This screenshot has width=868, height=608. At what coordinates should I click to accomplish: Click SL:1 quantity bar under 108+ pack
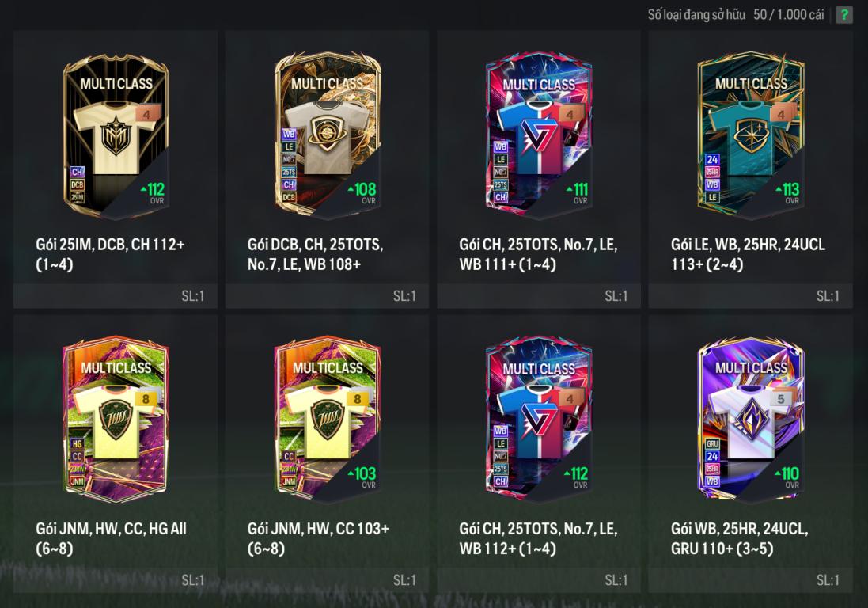(x=327, y=296)
